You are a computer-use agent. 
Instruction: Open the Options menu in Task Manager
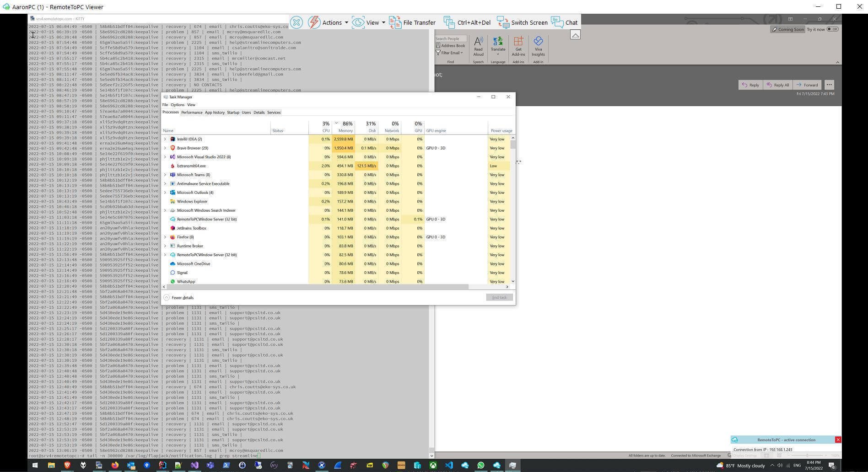177,105
